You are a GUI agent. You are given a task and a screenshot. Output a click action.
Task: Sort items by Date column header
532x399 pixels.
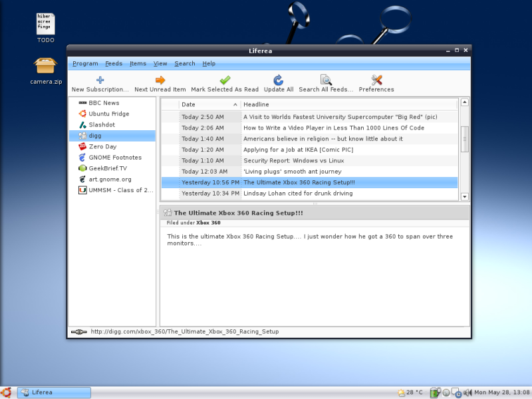pos(209,104)
